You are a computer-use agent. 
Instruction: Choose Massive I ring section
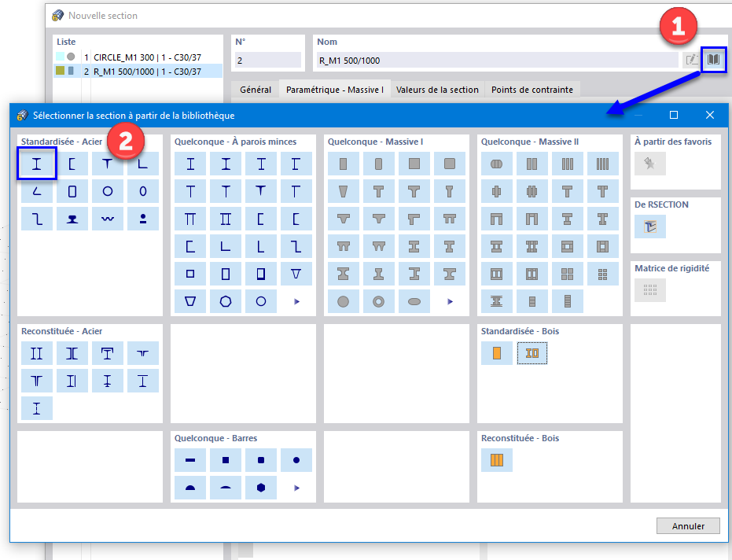pos(379,301)
